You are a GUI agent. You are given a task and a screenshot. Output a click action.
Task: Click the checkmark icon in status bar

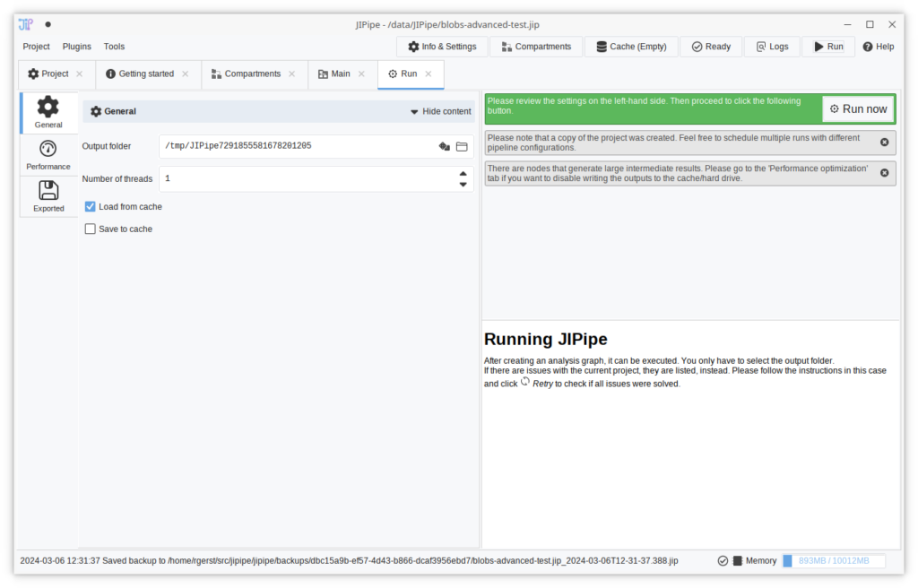click(x=723, y=561)
